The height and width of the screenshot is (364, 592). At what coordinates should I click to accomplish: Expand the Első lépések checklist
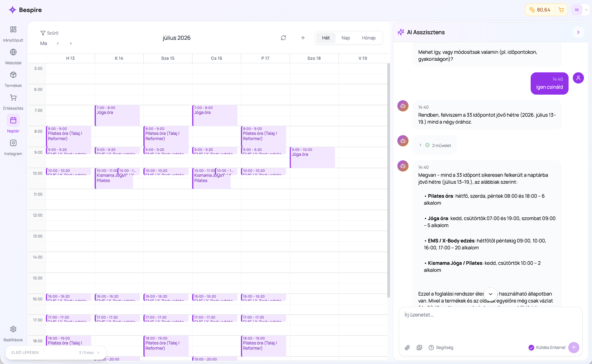56,353
